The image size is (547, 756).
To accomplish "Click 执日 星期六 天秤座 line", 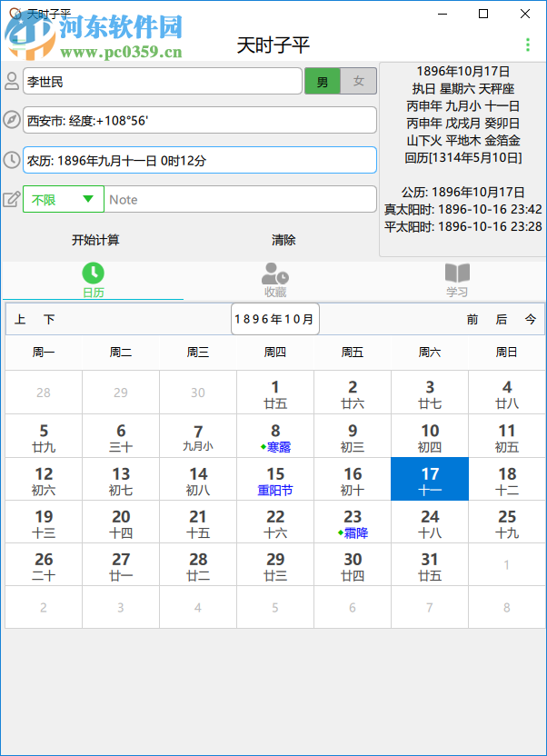I will pos(463,89).
